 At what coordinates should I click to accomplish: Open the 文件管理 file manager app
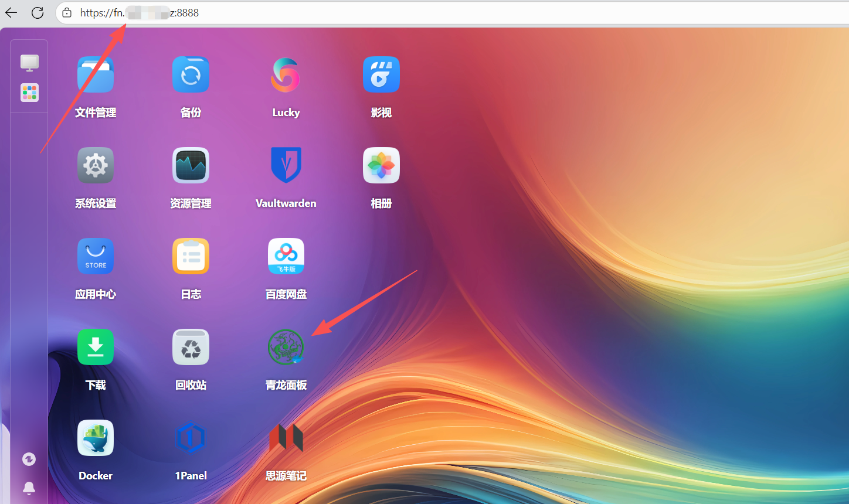[96, 74]
